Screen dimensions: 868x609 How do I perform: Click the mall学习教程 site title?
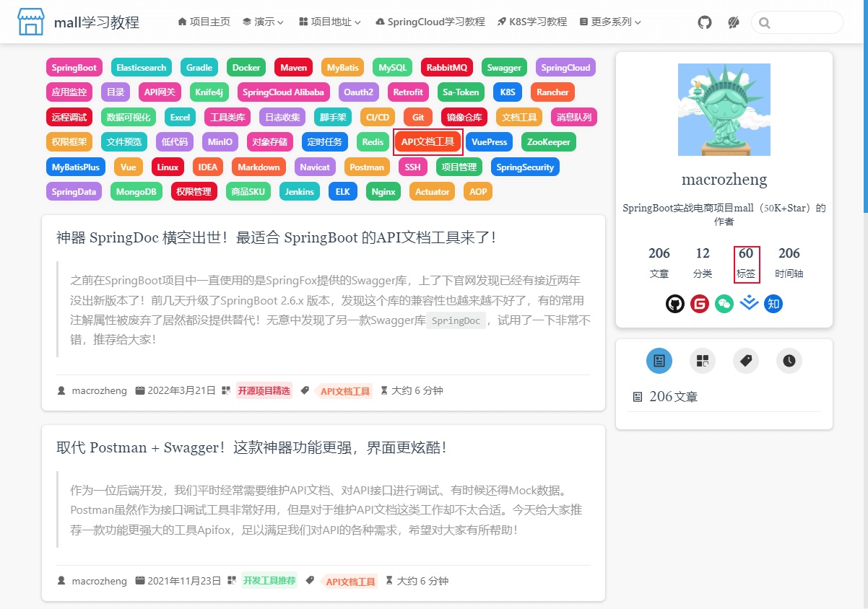(x=97, y=22)
